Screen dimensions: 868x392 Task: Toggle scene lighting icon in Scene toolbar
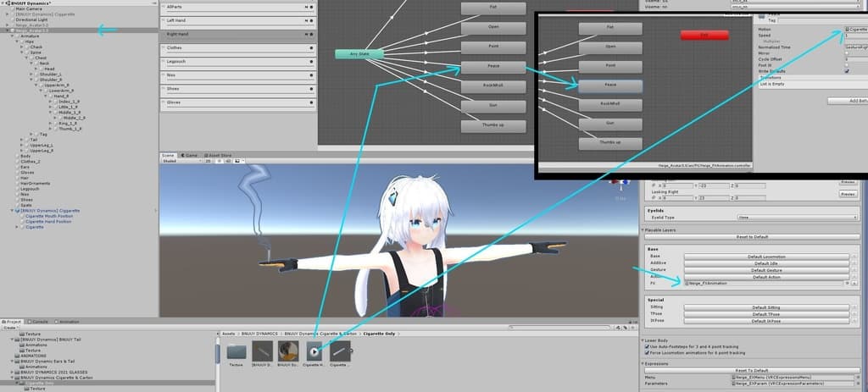click(x=218, y=162)
